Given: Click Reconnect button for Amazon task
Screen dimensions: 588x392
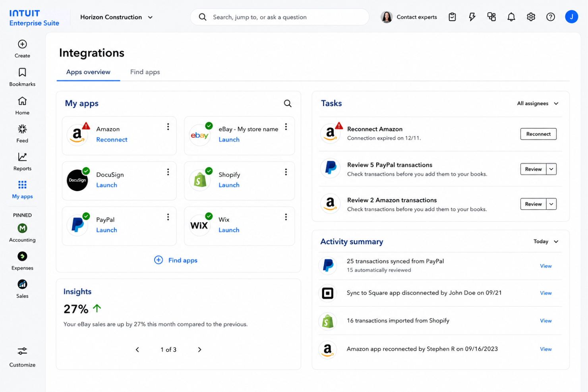Looking at the screenshot, I should 538,134.
